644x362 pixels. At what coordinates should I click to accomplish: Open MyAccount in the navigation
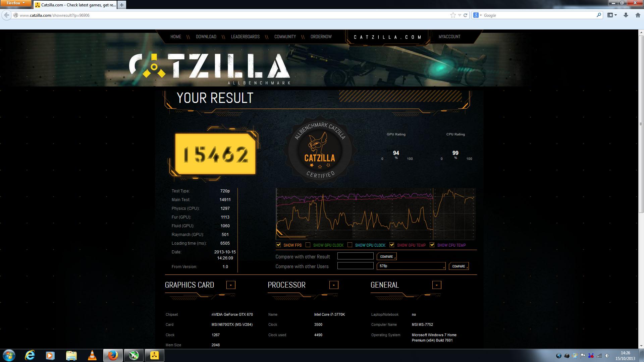click(449, 37)
